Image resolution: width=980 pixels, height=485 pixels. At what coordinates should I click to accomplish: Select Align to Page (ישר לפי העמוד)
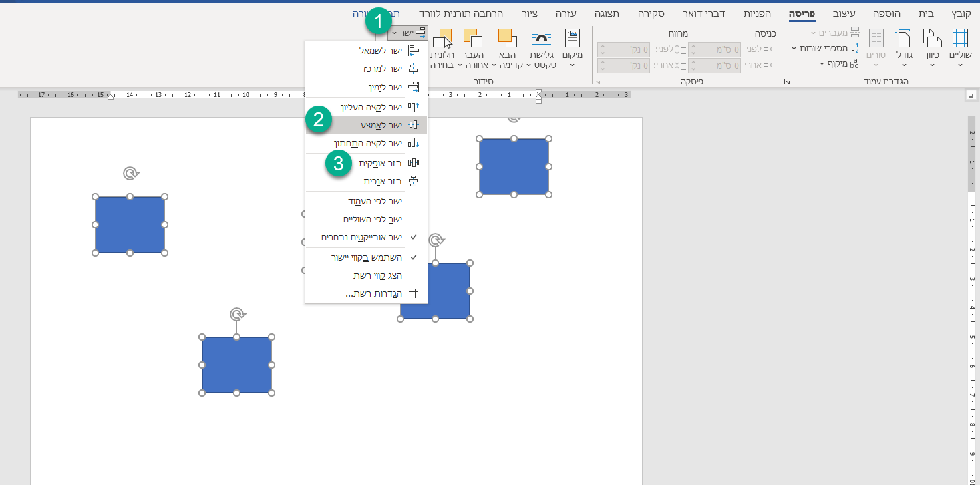point(366,201)
